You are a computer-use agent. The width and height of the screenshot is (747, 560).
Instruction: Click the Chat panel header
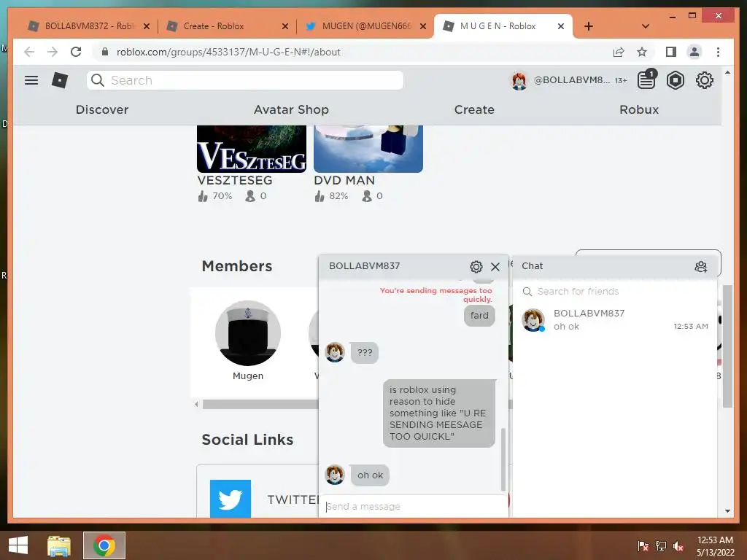click(x=614, y=266)
